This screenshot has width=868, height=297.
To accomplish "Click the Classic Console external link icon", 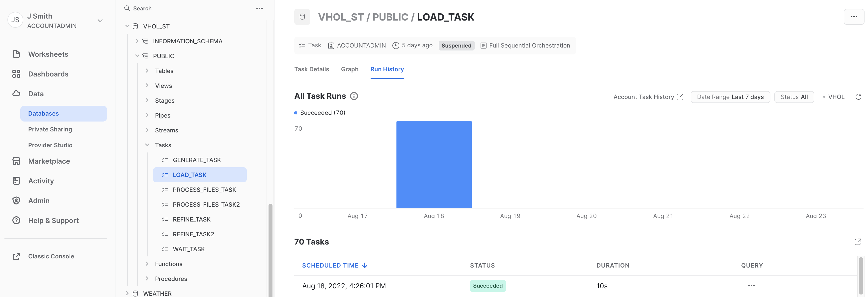I will coord(16,257).
